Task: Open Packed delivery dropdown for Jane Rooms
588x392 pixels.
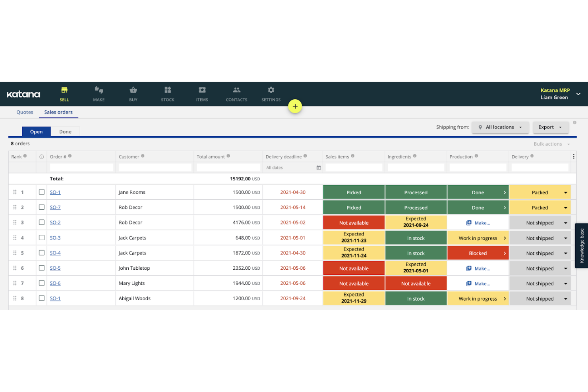Action: 565,193
